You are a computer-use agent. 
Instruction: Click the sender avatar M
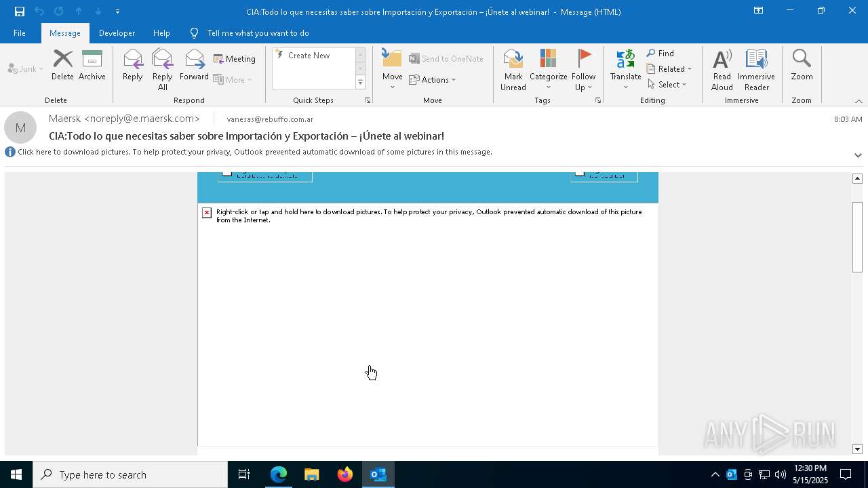[20, 127]
